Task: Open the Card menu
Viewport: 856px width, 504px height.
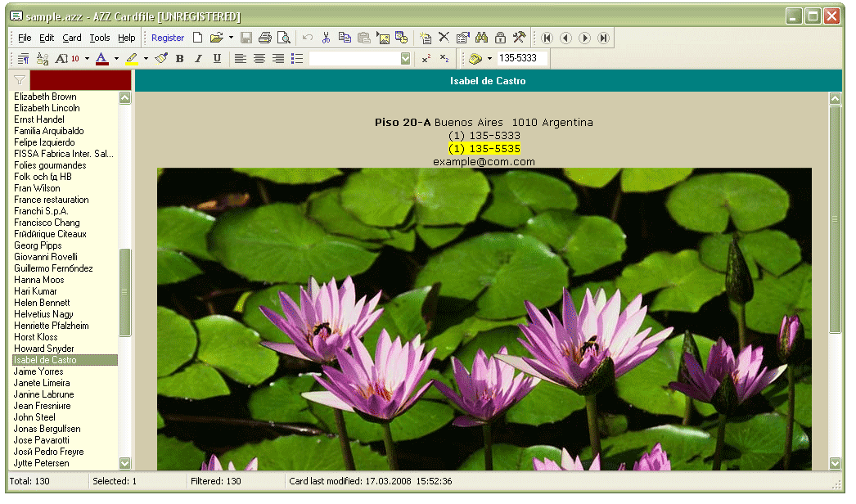Action: pos(71,38)
